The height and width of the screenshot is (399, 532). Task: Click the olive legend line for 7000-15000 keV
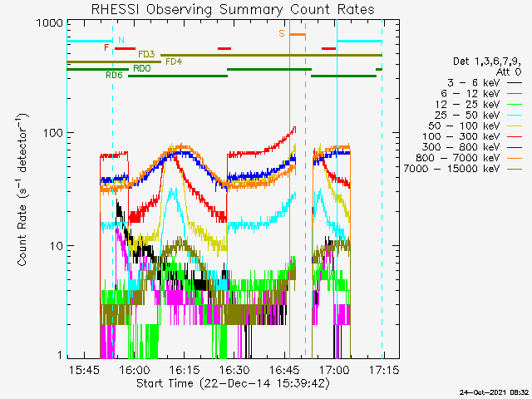point(515,169)
